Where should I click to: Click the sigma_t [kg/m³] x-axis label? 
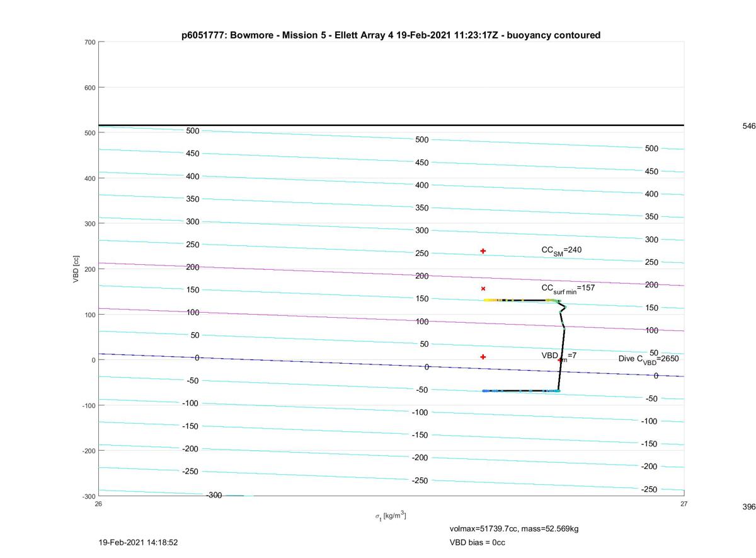point(391,516)
